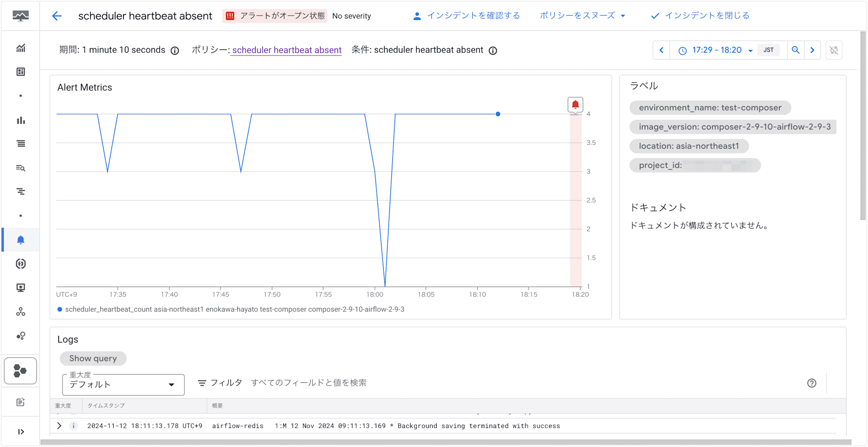Viewport: 868px width, 447px height.
Task: Expand the airflow-redis log entry row
Action: click(59, 426)
